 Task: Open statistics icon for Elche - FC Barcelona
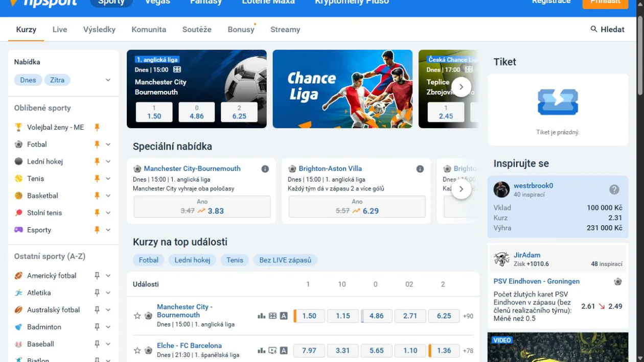click(261, 351)
